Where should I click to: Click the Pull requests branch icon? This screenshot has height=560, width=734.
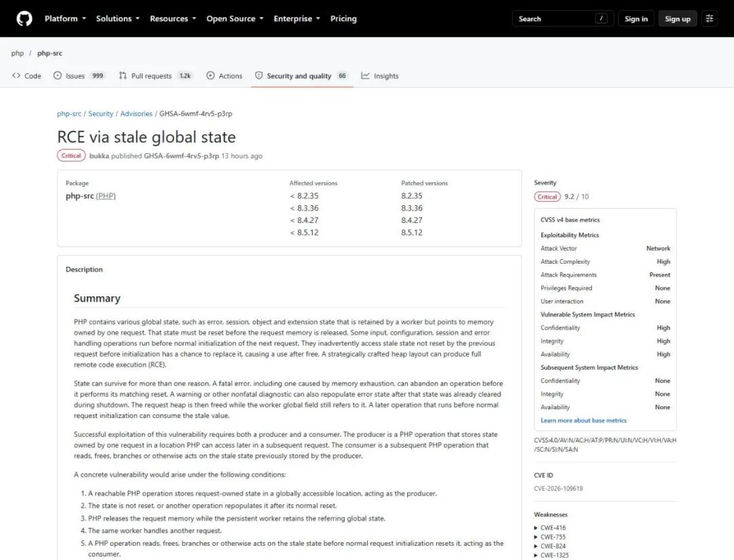122,75
